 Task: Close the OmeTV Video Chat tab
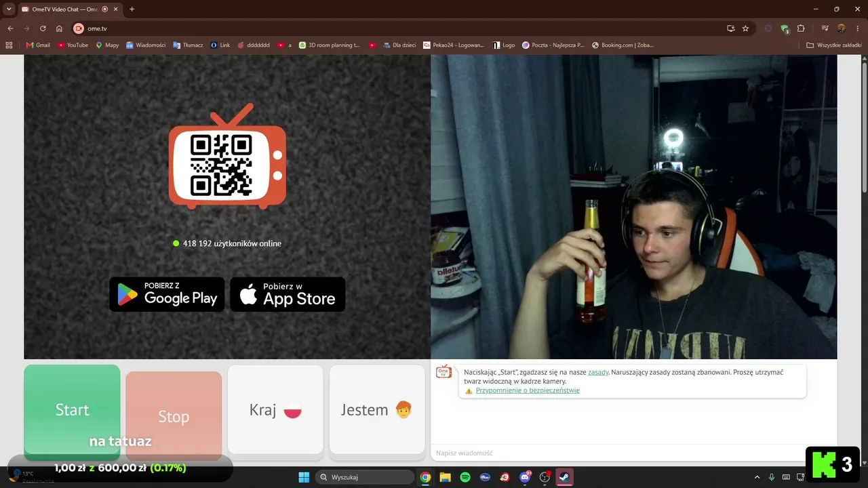pyautogui.click(x=115, y=9)
